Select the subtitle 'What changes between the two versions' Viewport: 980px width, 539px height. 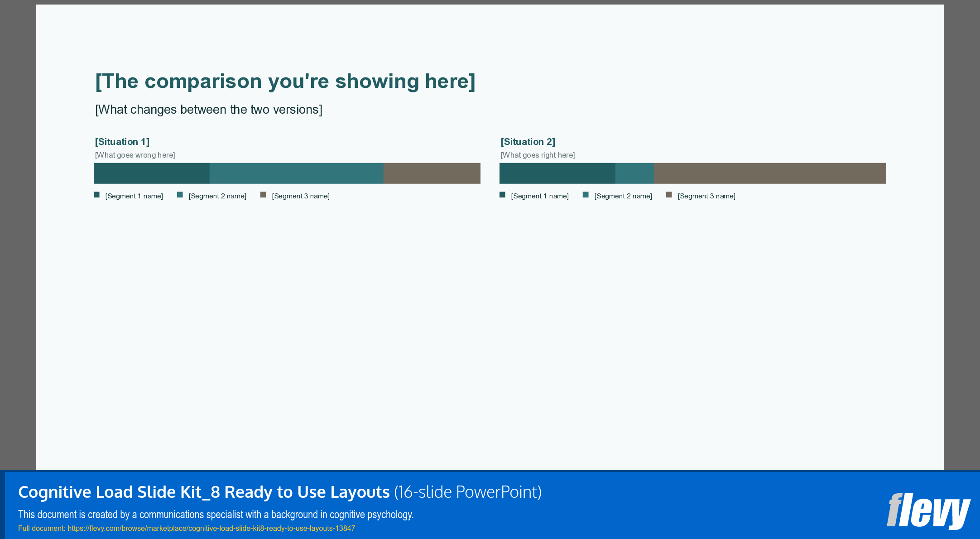[x=209, y=110]
